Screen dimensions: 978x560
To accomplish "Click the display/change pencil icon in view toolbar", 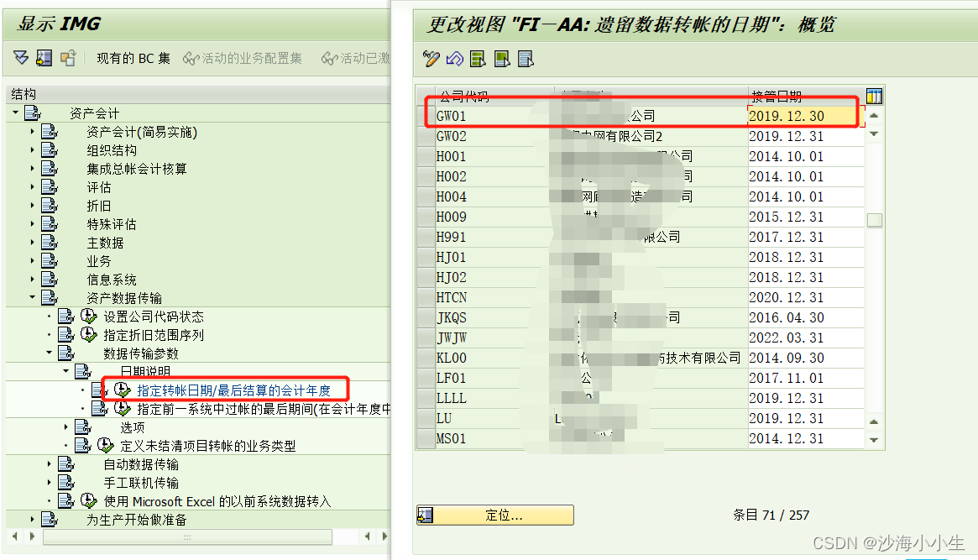I will (x=431, y=59).
